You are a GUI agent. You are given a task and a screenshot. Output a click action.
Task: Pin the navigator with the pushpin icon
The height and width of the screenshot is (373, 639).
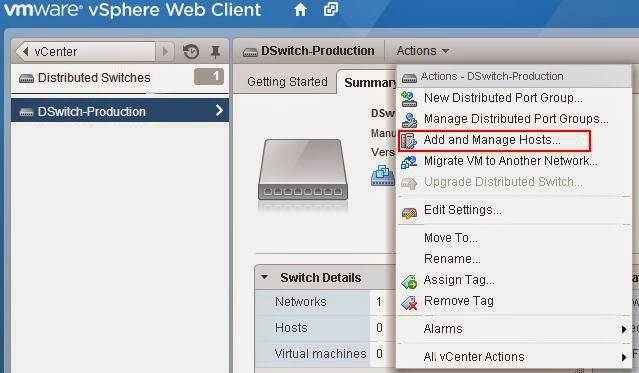tap(215, 52)
